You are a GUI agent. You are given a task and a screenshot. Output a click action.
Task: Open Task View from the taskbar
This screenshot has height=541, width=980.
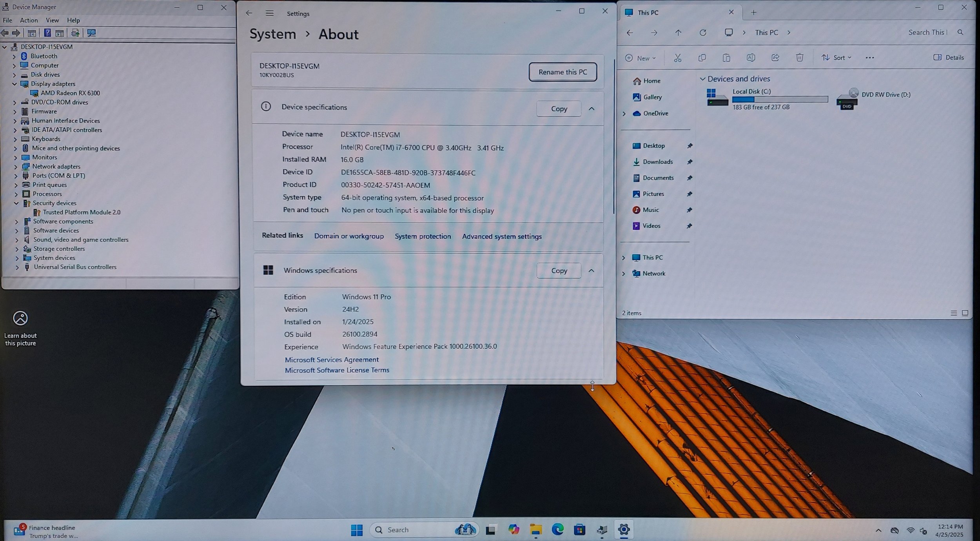(x=490, y=530)
